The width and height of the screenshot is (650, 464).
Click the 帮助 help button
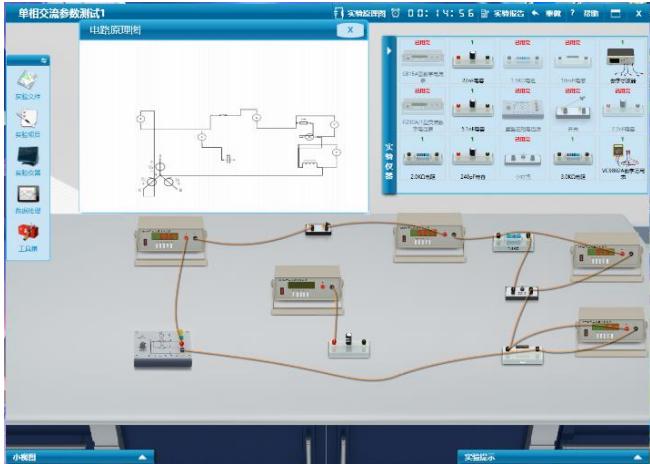click(585, 13)
